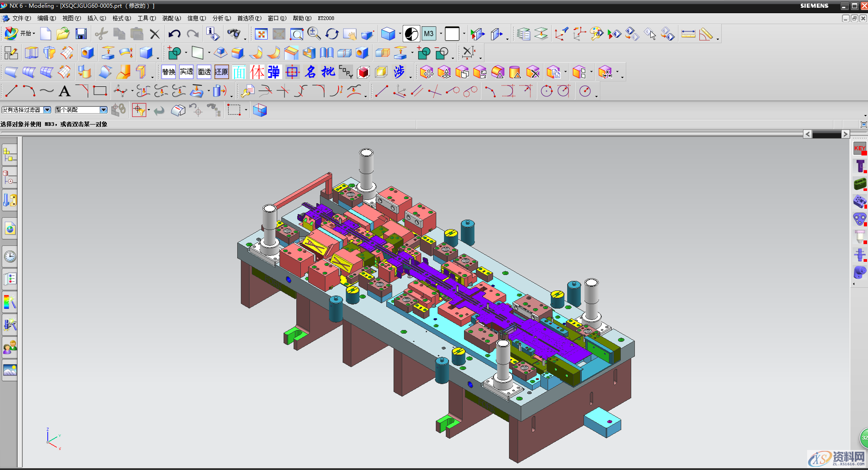Click the Undo arrow icon
The height and width of the screenshot is (470, 868).
[x=174, y=34]
